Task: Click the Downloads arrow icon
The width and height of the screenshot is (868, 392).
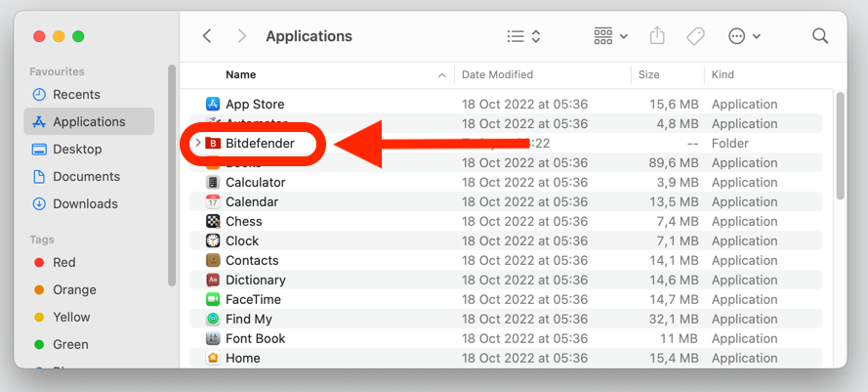Action: [x=39, y=203]
